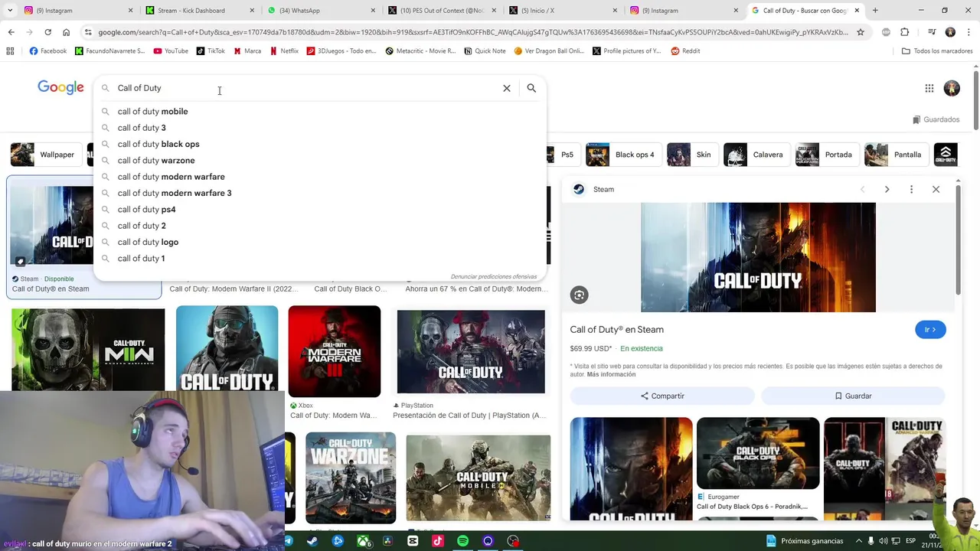Bookmark this page with the star icon

[861, 32]
